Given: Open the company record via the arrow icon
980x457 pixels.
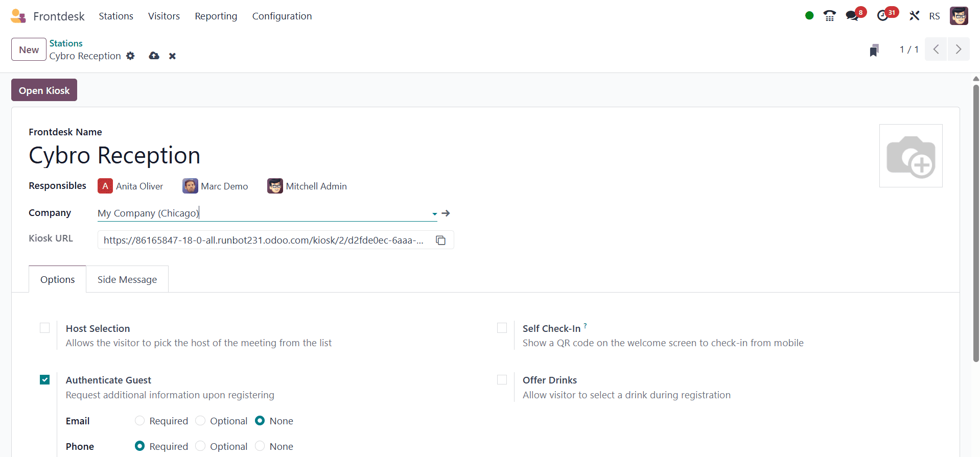Looking at the screenshot, I should click(x=446, y=213).
